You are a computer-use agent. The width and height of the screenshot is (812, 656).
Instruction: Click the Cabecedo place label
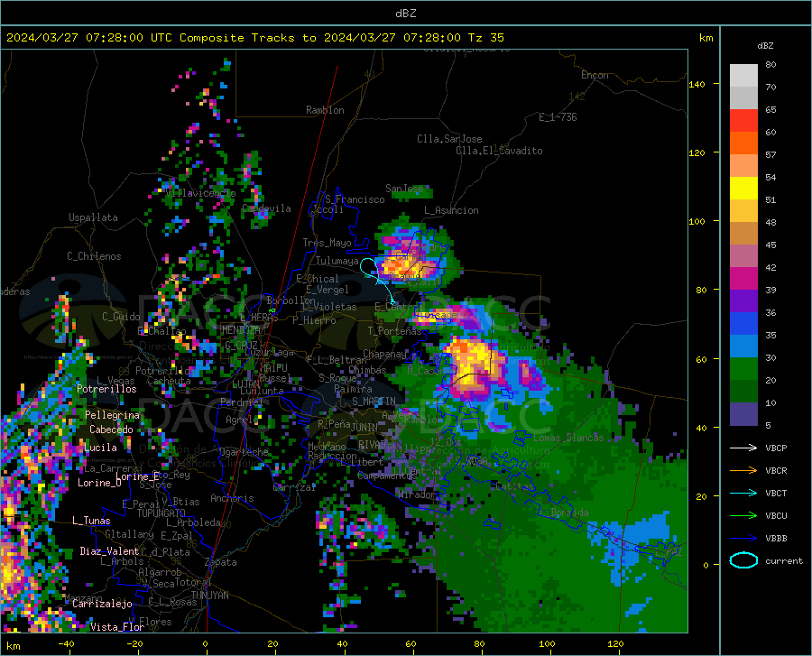[111, 430]
